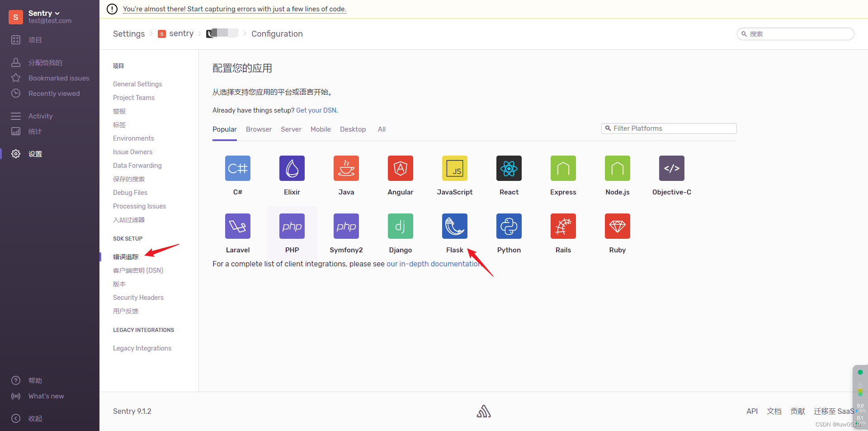
Task: Switch to the Desktop tab
Action: 353,129
